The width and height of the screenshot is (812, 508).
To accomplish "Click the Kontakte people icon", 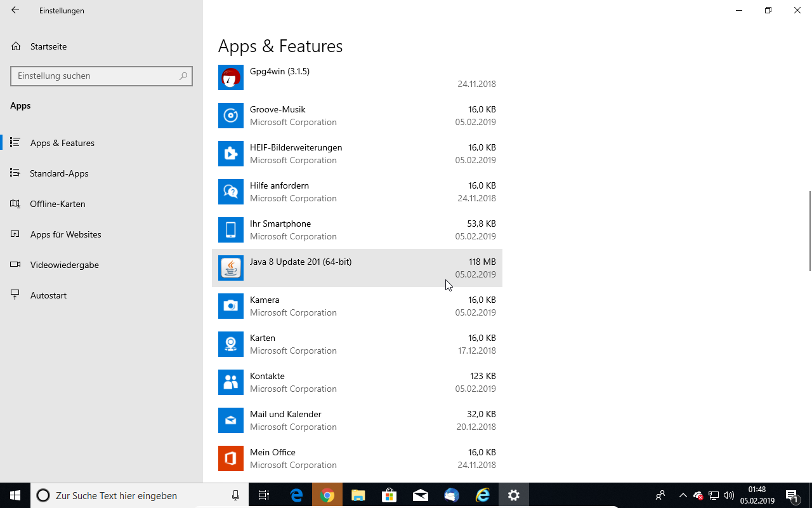I will [x=231, y=382].
